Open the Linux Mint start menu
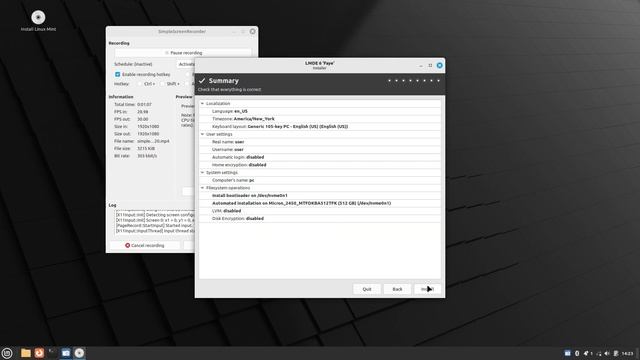The height and width of the screenshot is (360, 640). pyautogui.click(x=7, y=353)
